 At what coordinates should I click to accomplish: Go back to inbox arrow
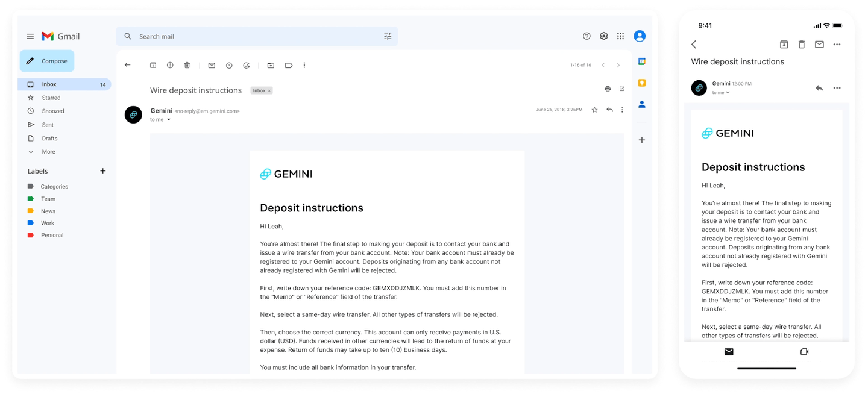[x=127, y=65]
